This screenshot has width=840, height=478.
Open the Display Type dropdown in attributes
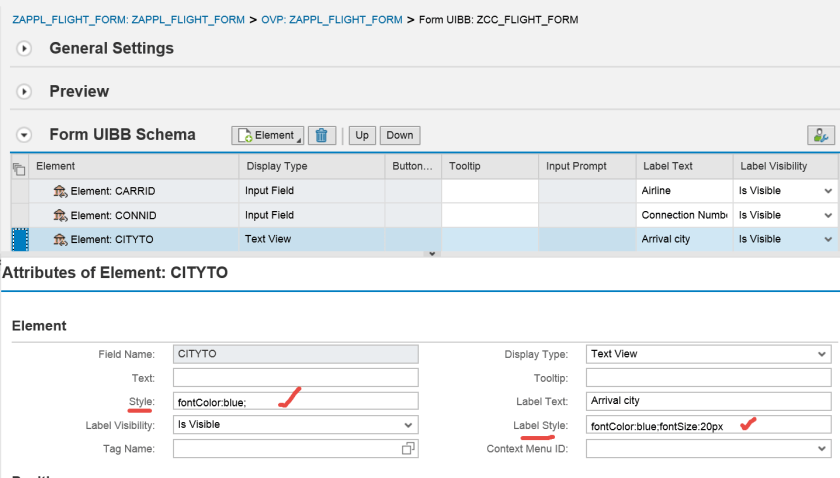822,354
